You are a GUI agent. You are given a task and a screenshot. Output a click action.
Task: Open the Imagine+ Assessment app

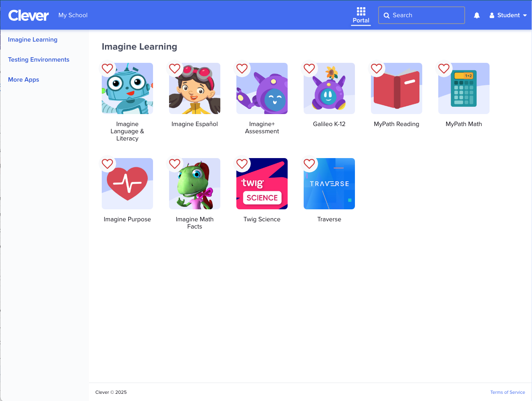click(262, 88)
